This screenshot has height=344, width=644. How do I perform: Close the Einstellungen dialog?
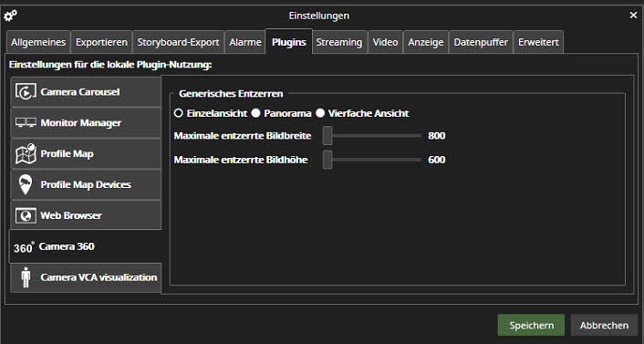tap(633, 16)
